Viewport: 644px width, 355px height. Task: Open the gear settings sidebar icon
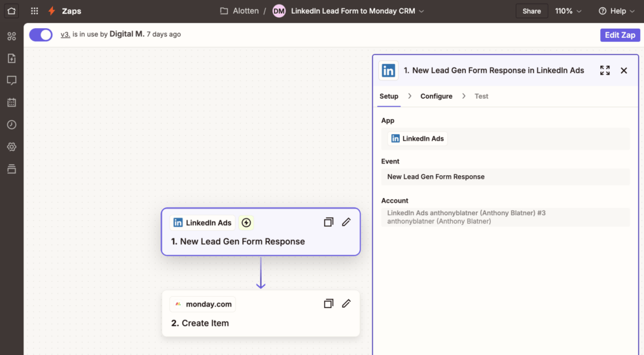coord(12,146)
